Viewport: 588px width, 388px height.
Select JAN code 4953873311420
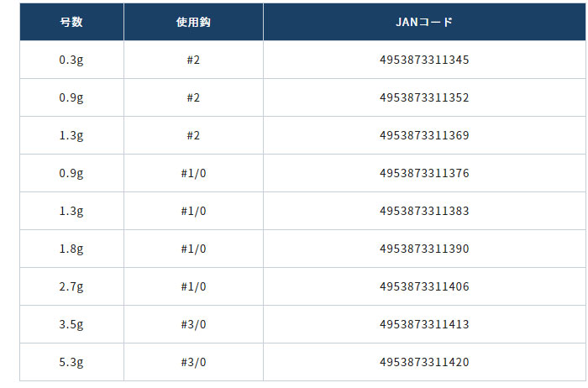pyautogui.click(x=424, y=362)
